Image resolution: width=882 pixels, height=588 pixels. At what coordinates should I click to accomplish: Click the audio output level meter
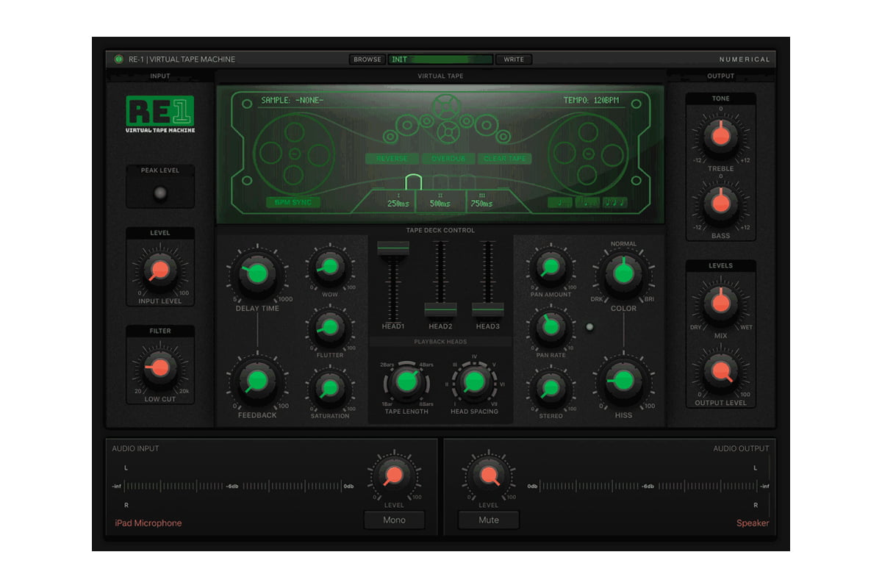click(x=648, y=486)
